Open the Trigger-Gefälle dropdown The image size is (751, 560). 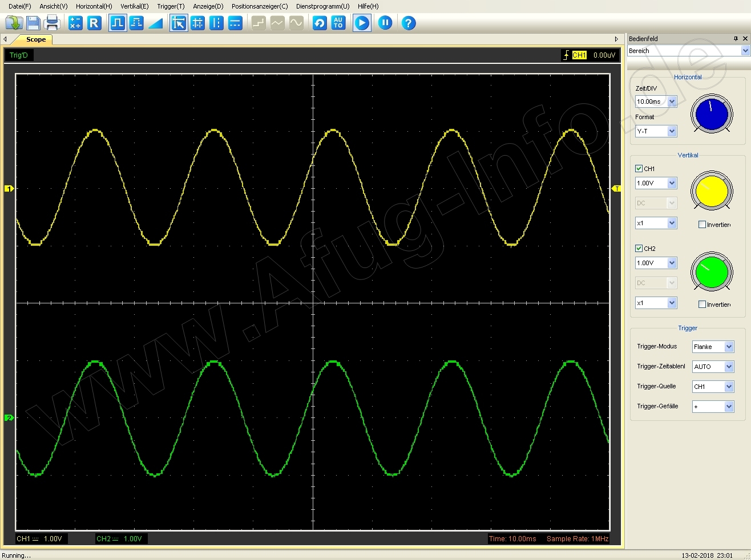713,407
